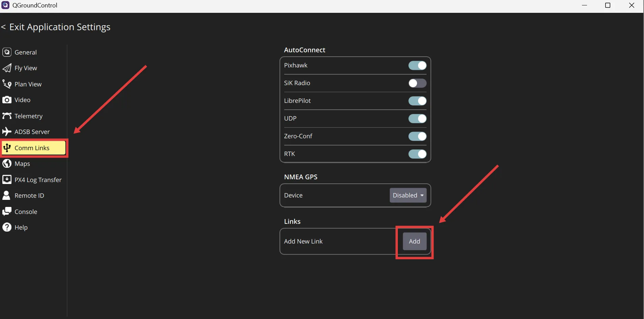The height and width of the screenshot is (319, 644).
Task: Click the AutoConnect section heading
Action: [x=304, y=50]
